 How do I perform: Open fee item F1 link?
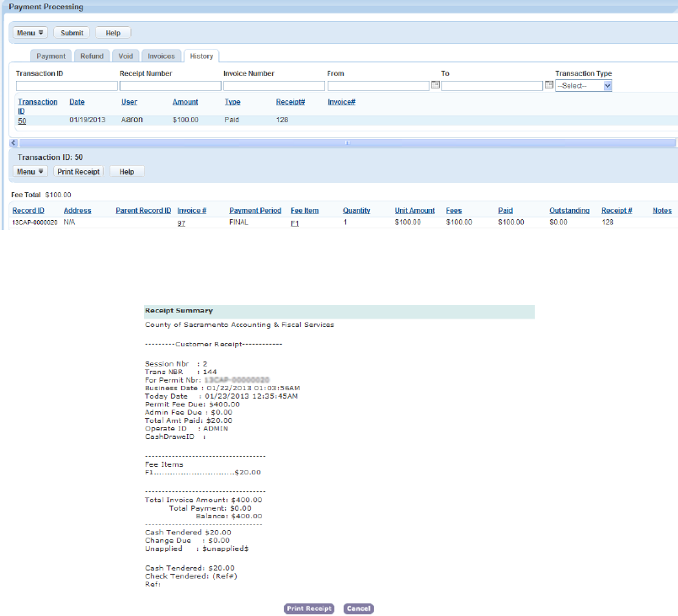point(295,223)
